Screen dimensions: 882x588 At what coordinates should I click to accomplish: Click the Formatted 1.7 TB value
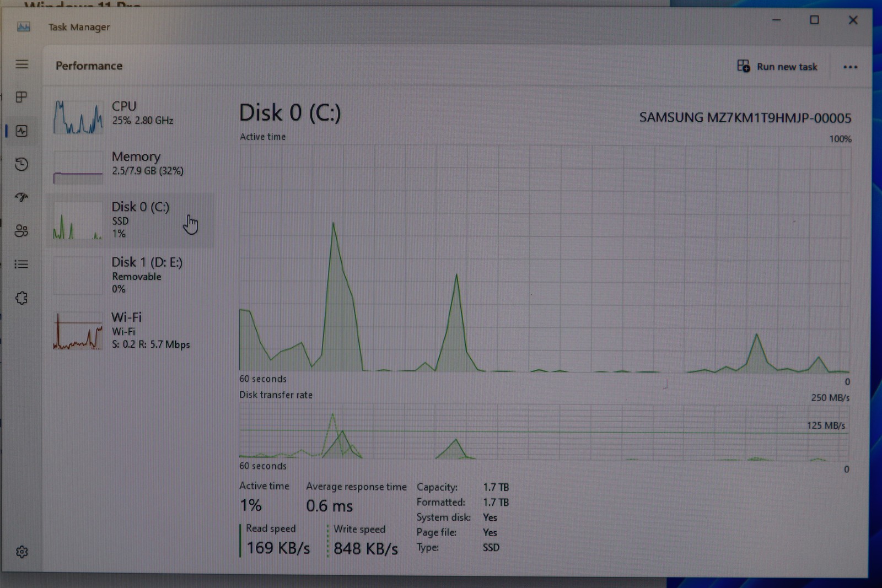coord(496,502)
